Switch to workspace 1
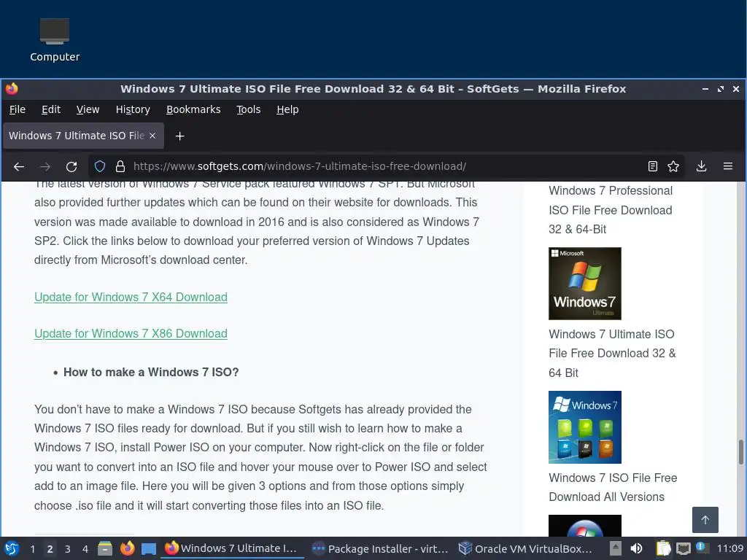This screenshot has width=747, height=560. [32, 549]
